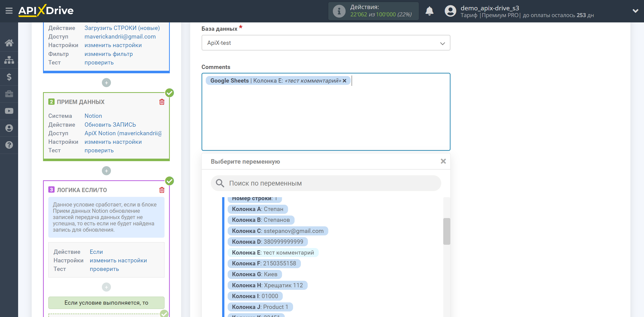The width and height of the screenshot is (644, 317).
Task: Click the variable search magnifier icon
Action: 220,183
